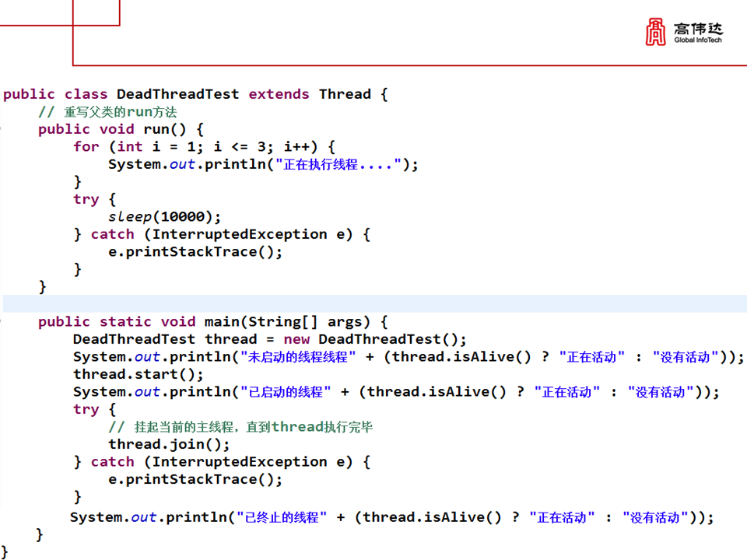Viewport: 747px width, 560px height.
Task: Click the 挂起当前的主线程 comment line
Action: click(x=241, y=427)
